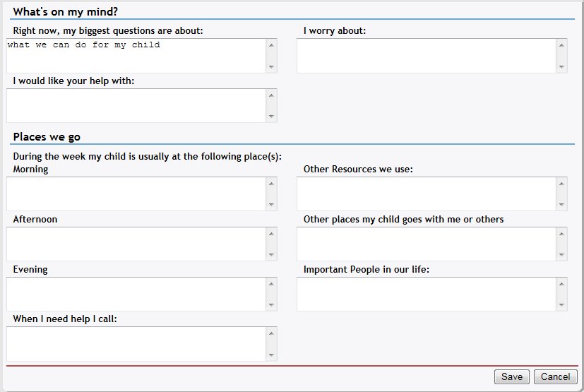Focus the 'I worry about' text box

[426, 56]
